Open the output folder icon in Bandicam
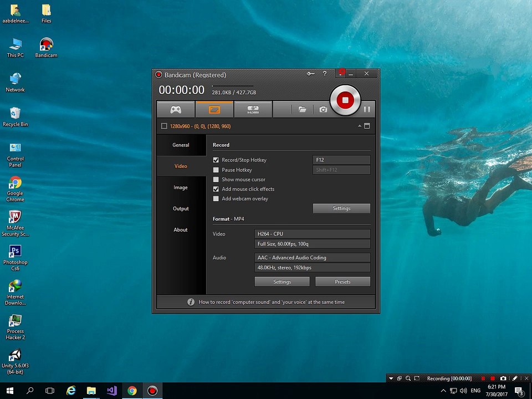Viewport: 532px width, 399px height. click(302, 109)
